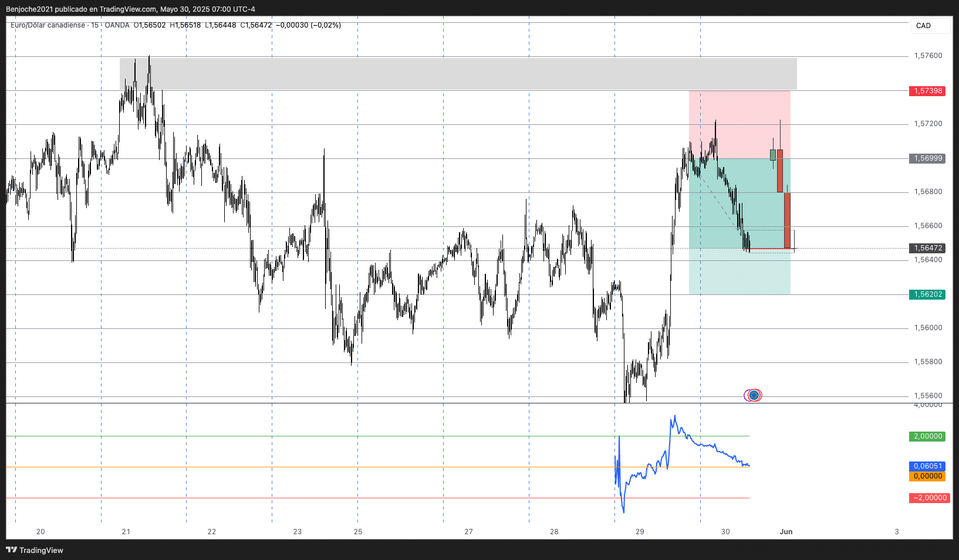959x560 pixels.
Task: Click the Euro/Dólar canadiense symbol title
Action: click(x=48, y=25)
